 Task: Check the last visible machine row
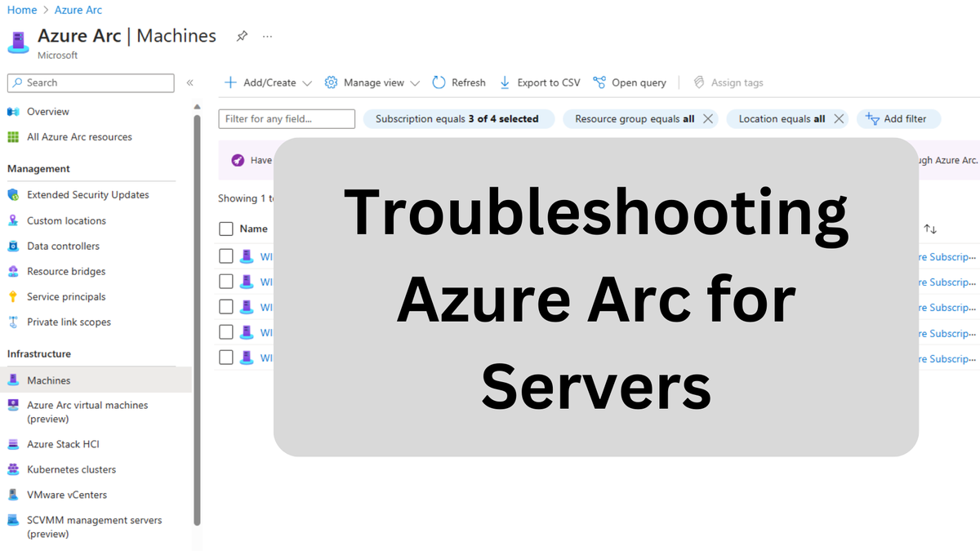225,357
